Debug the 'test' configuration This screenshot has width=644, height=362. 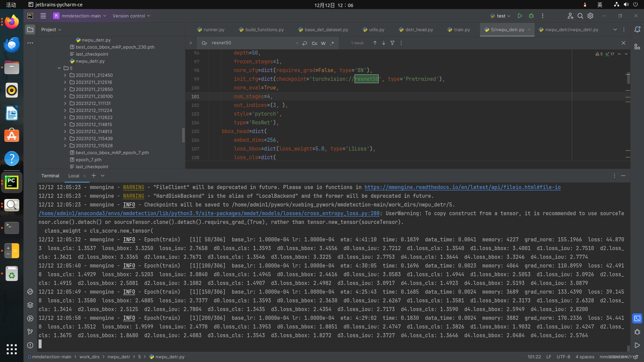click(531, 16)
